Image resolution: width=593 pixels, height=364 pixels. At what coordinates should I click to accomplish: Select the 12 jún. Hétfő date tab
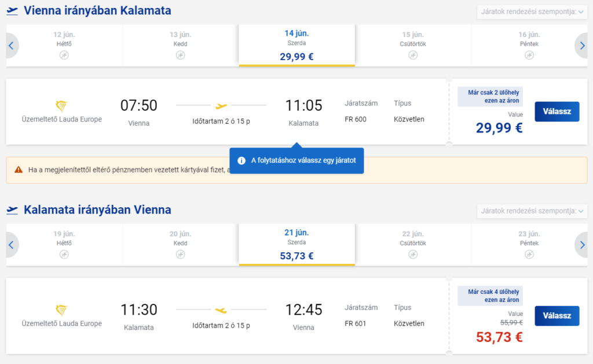(x=64, y=46)
